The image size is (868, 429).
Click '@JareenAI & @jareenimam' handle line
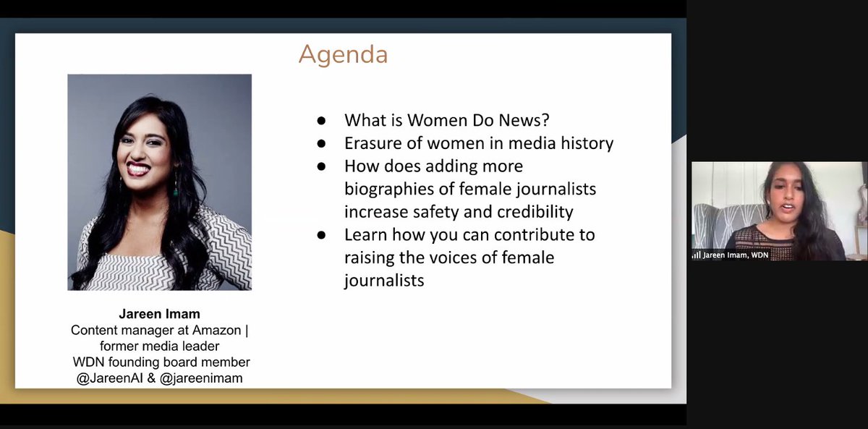(x=161, y=377)
